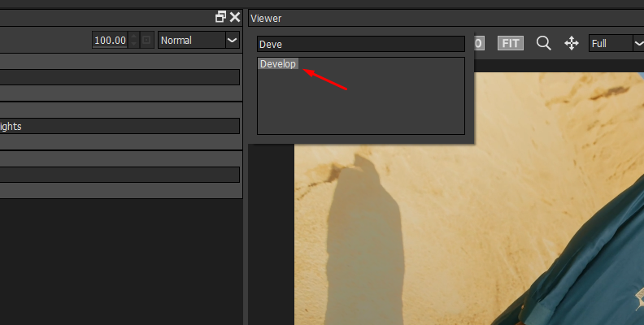Click the search field containing "Deve"
Screen dimensions: 644x325
point(360,44)
